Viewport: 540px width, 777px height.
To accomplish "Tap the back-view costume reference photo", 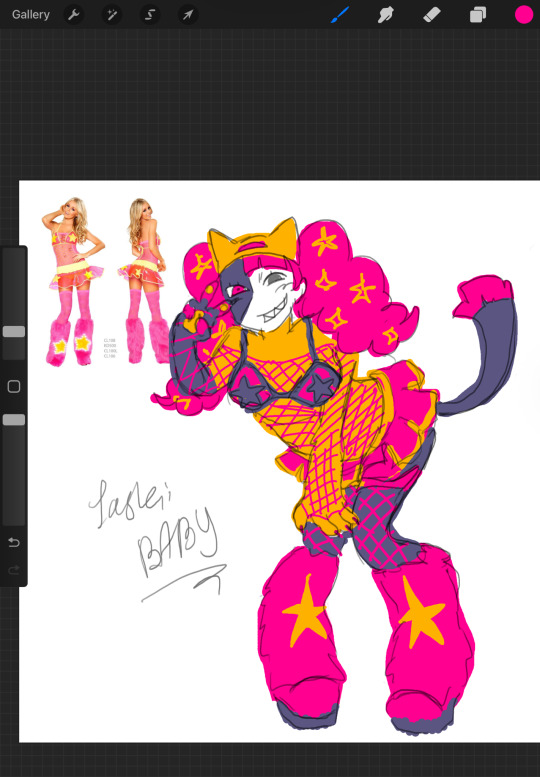I will click(x=145, y=280).
